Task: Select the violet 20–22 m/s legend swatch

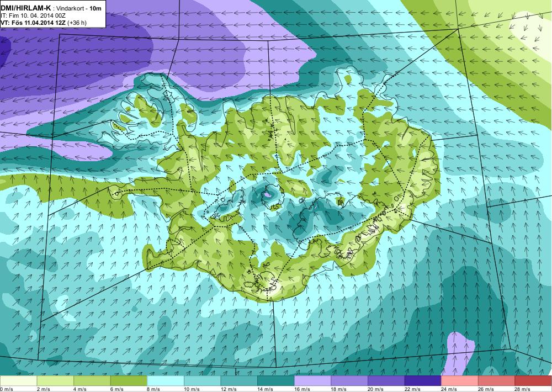Action: 386,381
